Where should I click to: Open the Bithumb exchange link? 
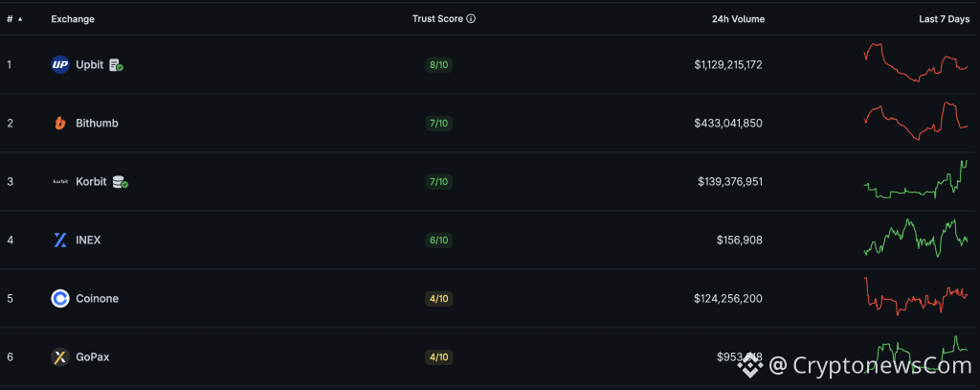[97, 124]
